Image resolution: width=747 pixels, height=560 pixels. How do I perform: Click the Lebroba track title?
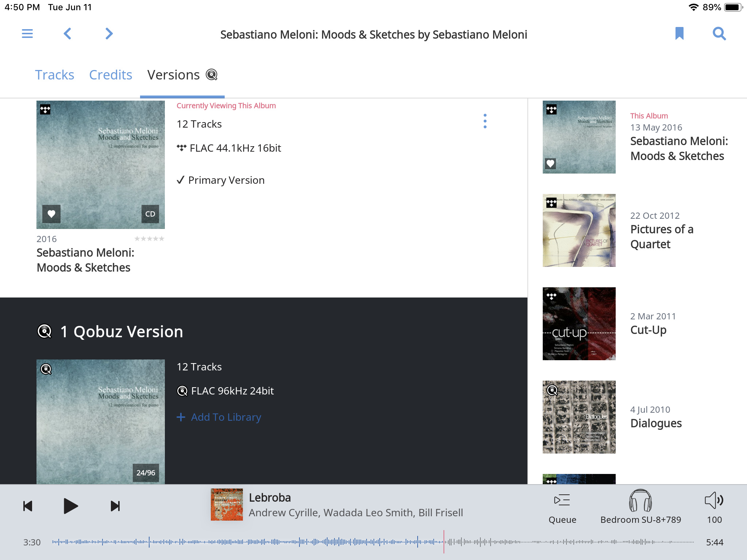(x=270, y=498)
